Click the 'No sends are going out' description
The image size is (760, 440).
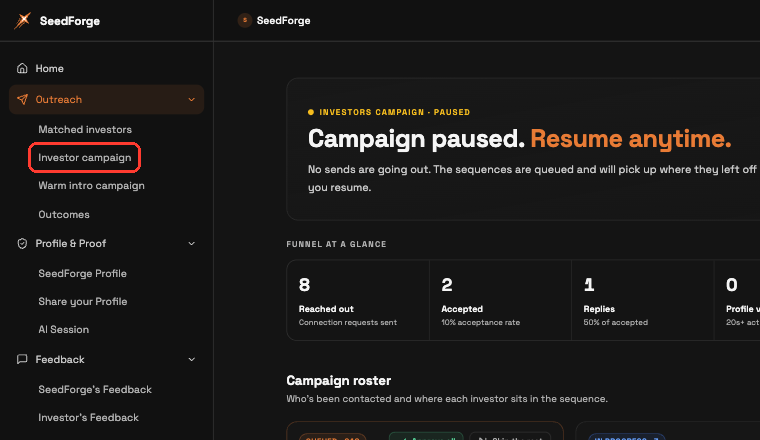[532, 178]
